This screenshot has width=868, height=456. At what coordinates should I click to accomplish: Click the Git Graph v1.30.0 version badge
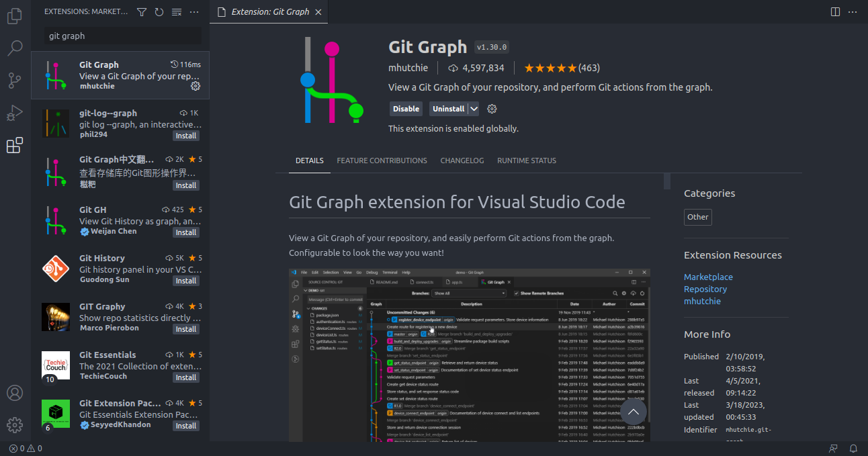(x=492, y=47)
